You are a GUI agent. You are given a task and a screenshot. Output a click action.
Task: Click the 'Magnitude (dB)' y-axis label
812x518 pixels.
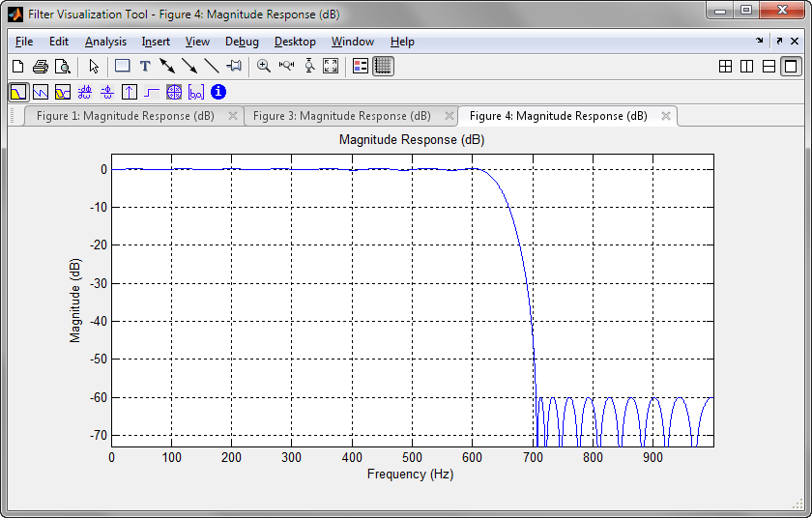click(x=75, y=301)
